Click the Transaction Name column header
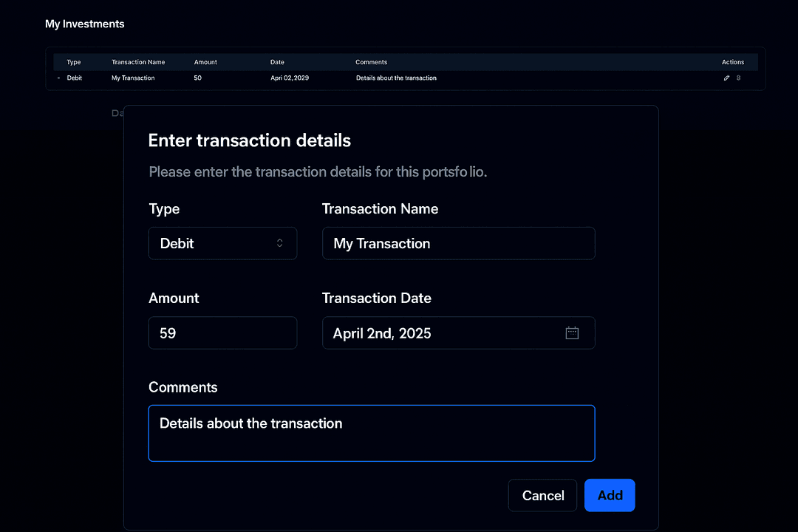The image size is (798, 532). (x=138, y=62)
